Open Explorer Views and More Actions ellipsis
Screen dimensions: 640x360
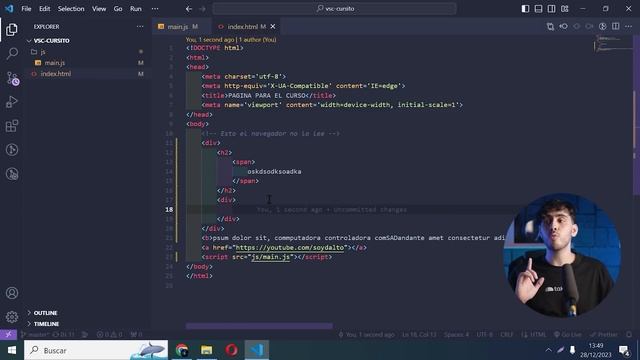click(x=140, y=27)
